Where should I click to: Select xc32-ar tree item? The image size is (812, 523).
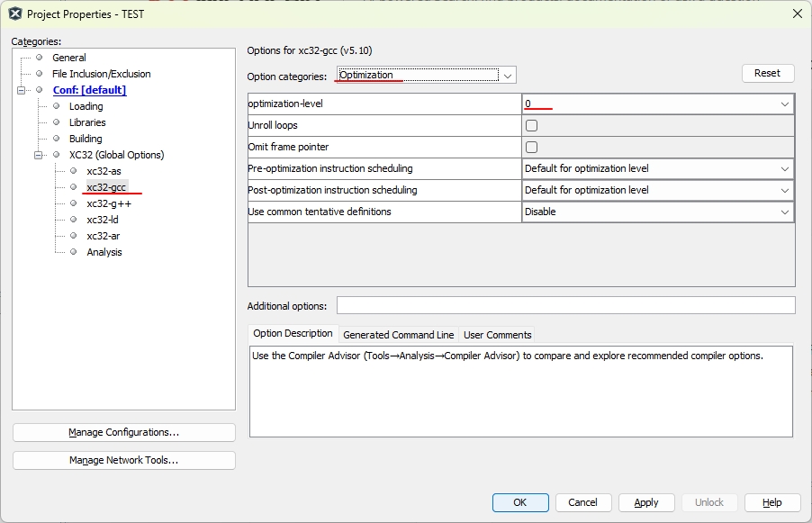(x=103, y=236)
